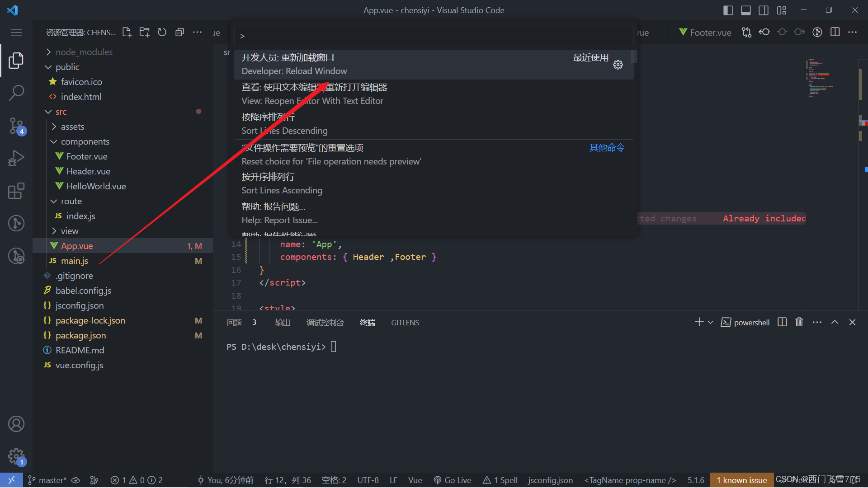Open Source Control view showing 4 changes
Screen dimensions: 868x488
coord(16,125)
